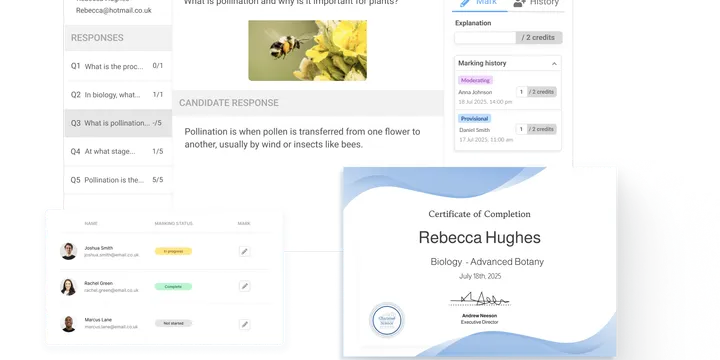Click the Provisional status tag
720x360 pixels.
point(474,118)
